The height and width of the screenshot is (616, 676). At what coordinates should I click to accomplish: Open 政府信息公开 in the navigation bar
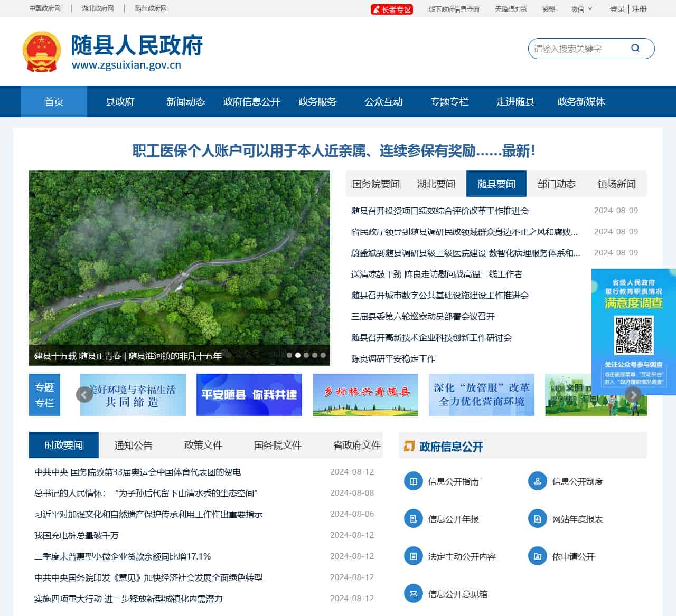[x=251, y=101]
